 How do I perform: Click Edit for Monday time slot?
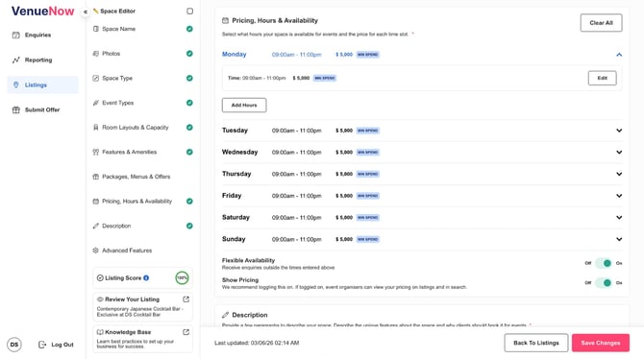(602, 78)
